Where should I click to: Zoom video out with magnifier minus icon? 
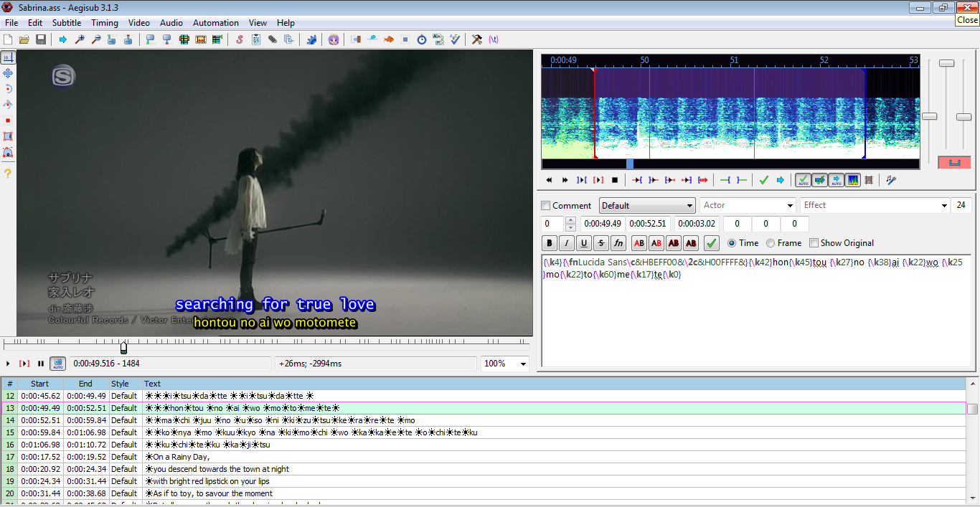[96, 39]
